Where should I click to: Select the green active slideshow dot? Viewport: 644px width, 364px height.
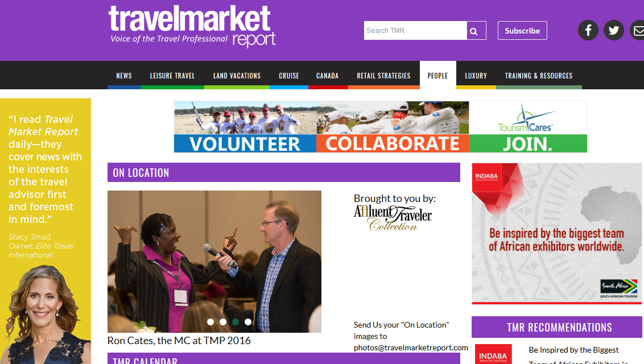coord(236,322)
